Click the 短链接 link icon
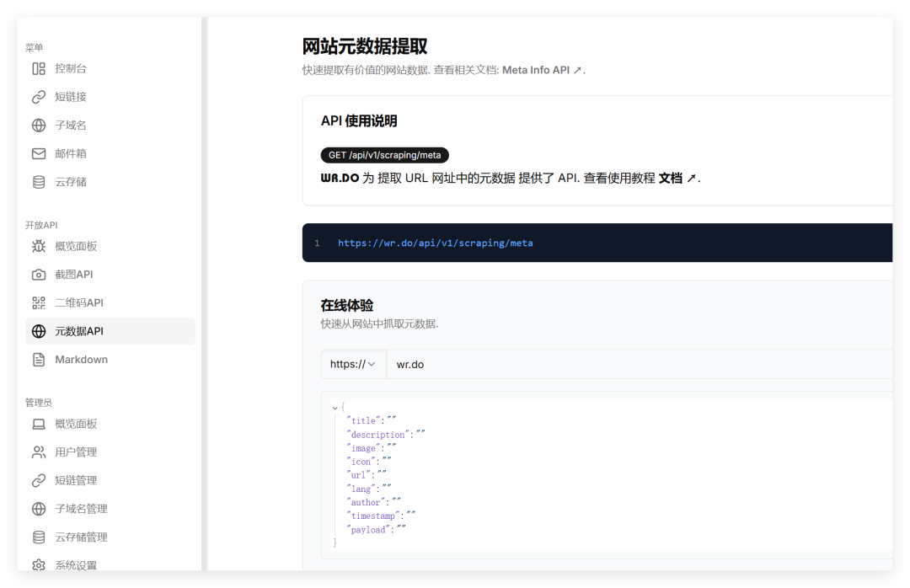The height and width of the screenshot is (588, 910). click(39, 97)
